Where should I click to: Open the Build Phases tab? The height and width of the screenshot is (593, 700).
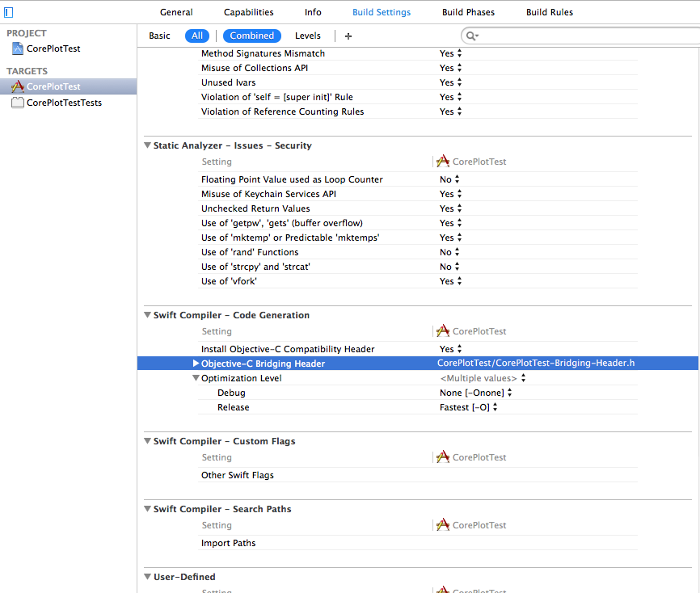point(468,12)
